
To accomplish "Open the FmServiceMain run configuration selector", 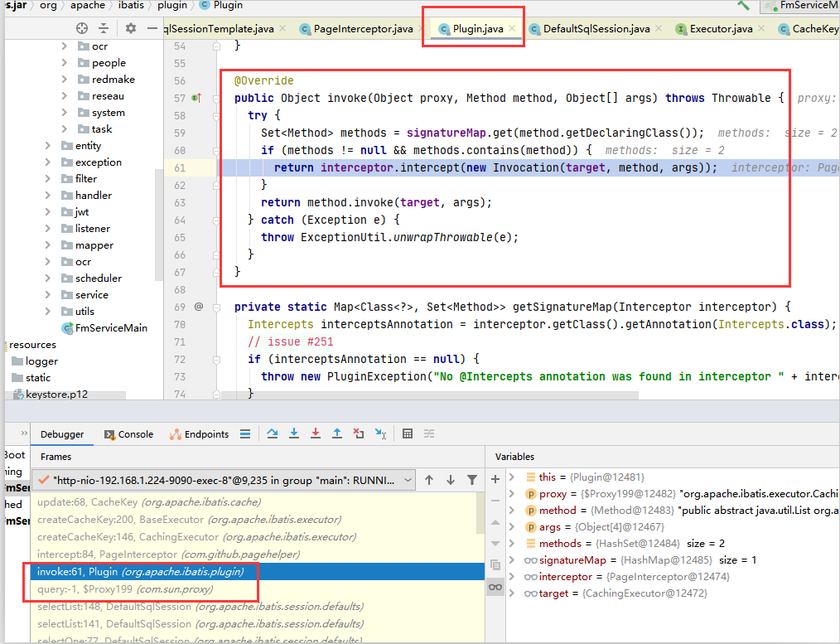I will coord(799,6).
